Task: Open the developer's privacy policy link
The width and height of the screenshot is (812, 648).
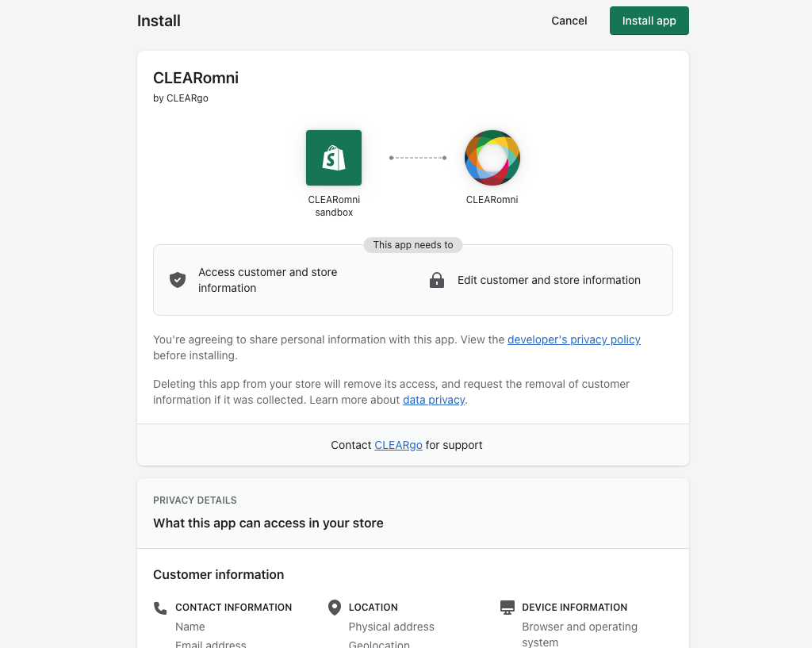Action: point(574,339)
